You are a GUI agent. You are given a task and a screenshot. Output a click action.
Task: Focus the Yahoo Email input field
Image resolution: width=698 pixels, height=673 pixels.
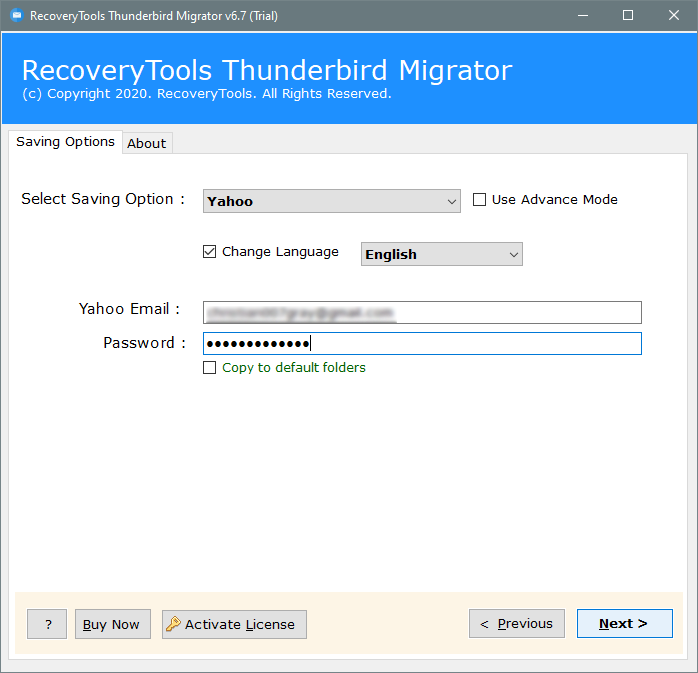point(422,312)
